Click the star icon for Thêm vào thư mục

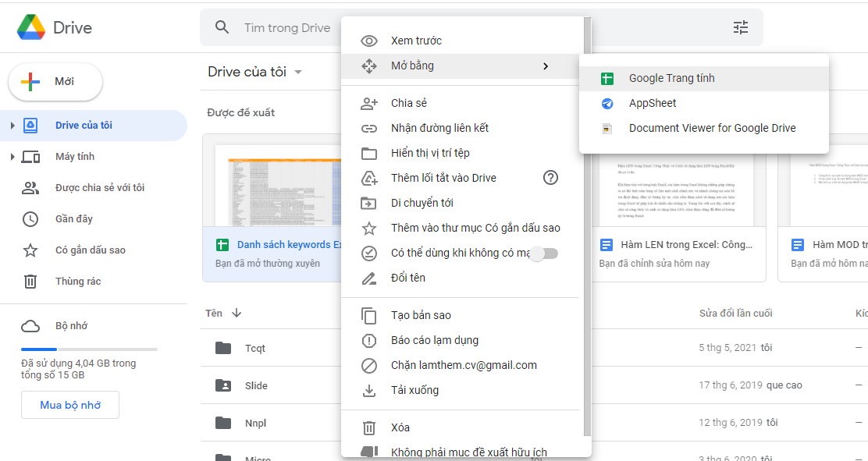(368, 228)
